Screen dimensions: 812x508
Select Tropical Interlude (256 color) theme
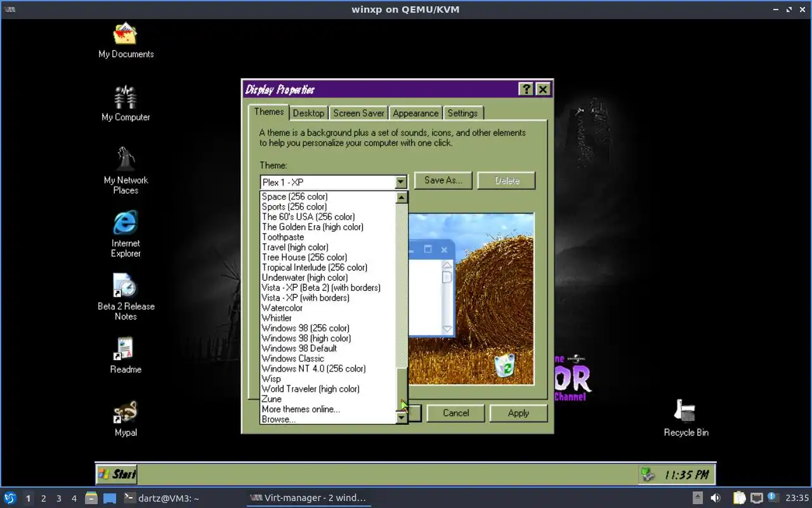pos(328,268)
